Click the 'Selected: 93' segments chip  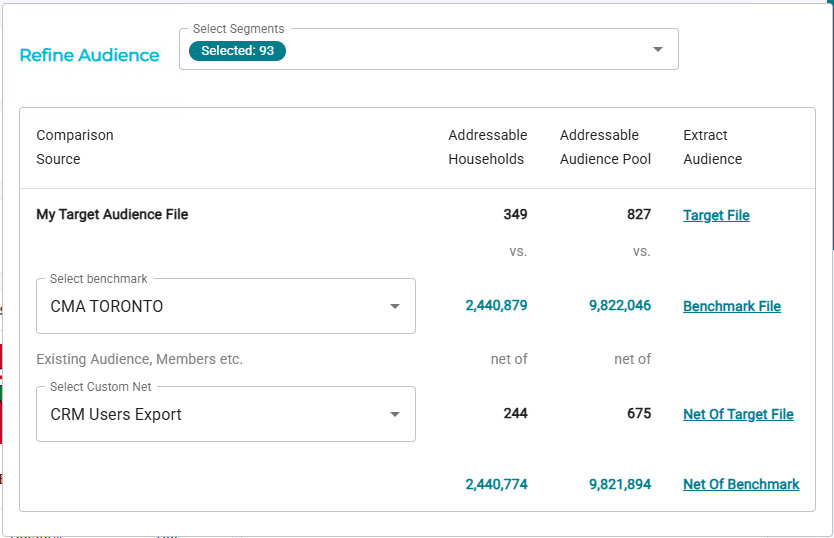click(x=237, y=51)
